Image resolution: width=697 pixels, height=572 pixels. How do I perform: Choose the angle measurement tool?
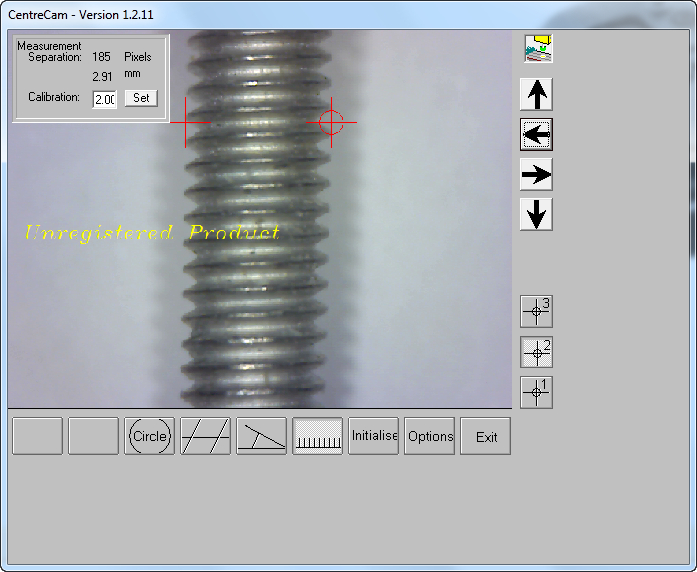click(261, 436)
